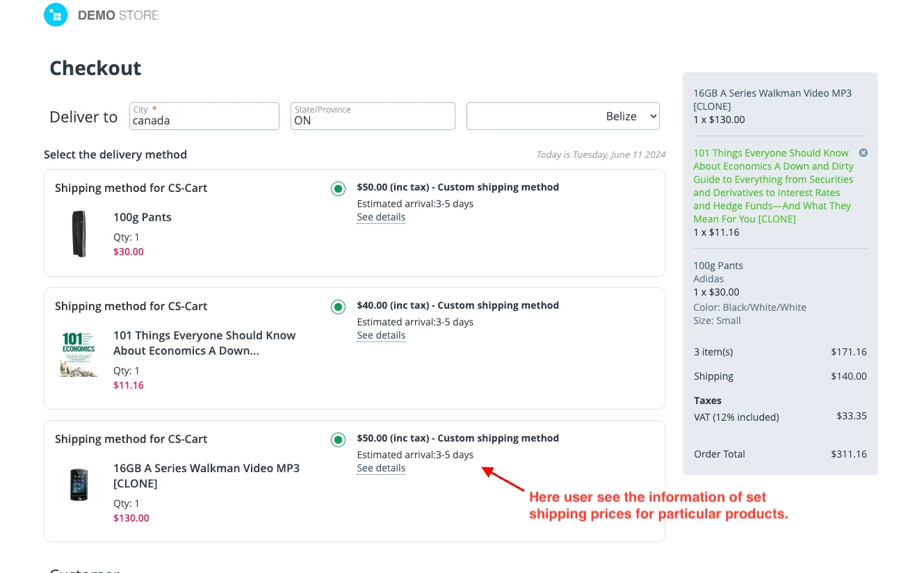The width and height of the screenshot is (924, 573).
Task: Click the DEMO STORE text logo
Action: click(118, 15)
